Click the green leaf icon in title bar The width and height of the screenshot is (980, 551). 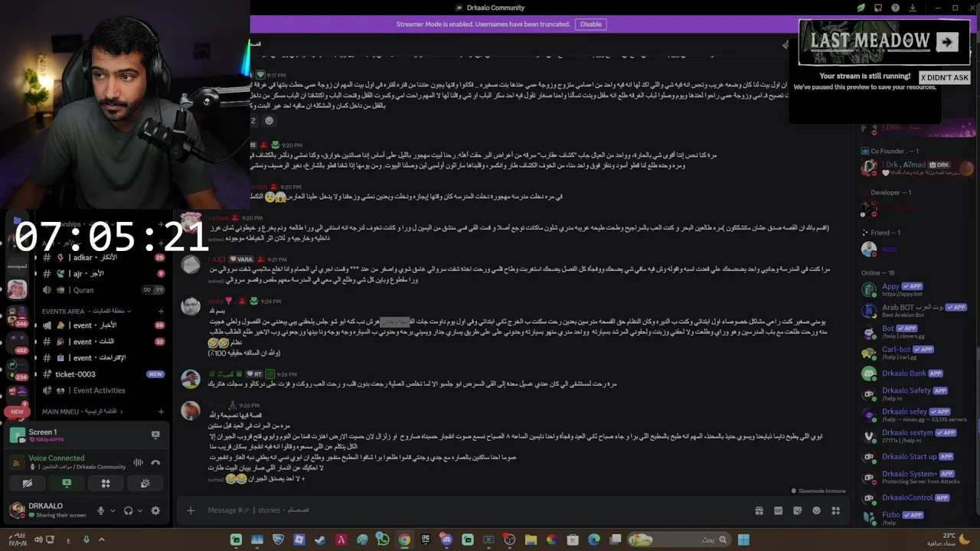(861, 8)
